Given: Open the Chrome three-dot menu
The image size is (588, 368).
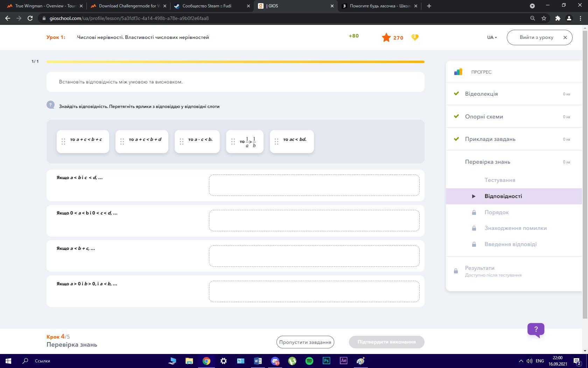Looking at the screenshot, I should click(x=580, y=18).
